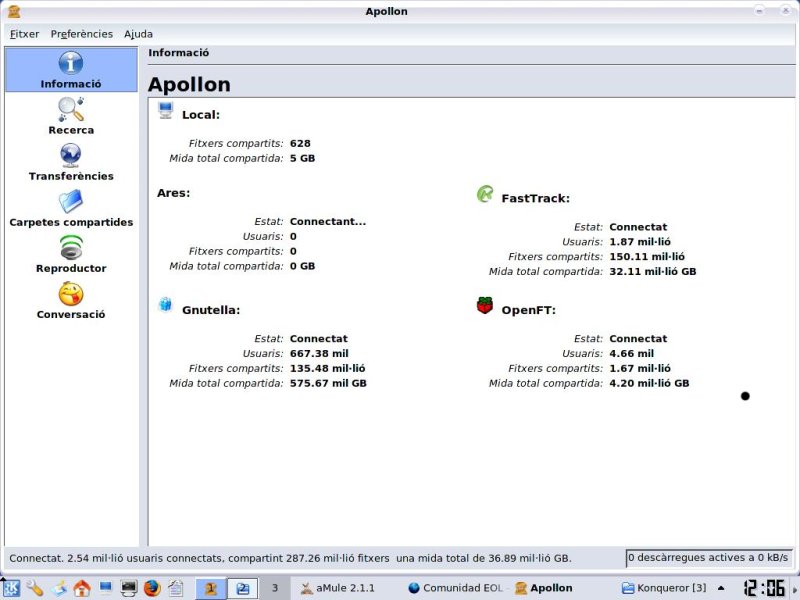
Task: Open the terminal icon in panel
Action: pyautogui.click(x=129, y=588)
